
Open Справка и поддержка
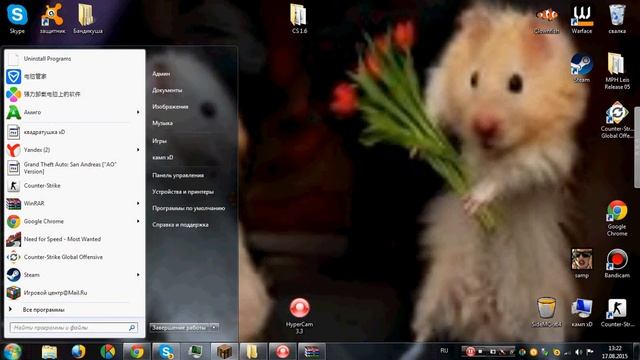pos(180,224)
